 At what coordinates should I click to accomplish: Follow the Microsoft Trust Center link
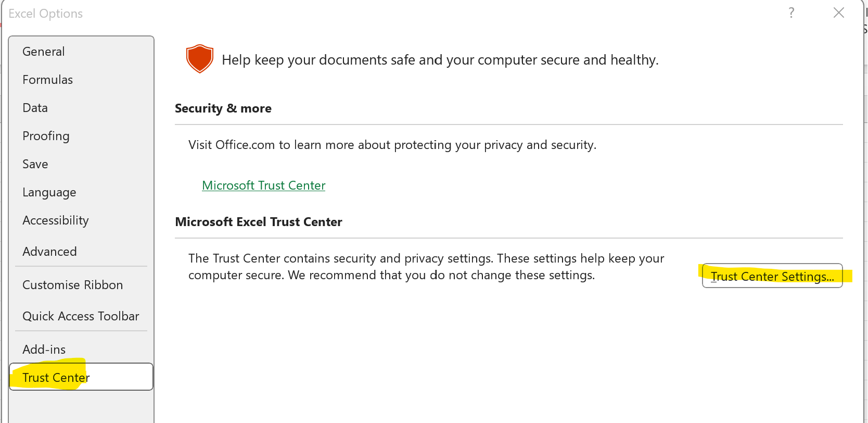click(x=263, y=185)
